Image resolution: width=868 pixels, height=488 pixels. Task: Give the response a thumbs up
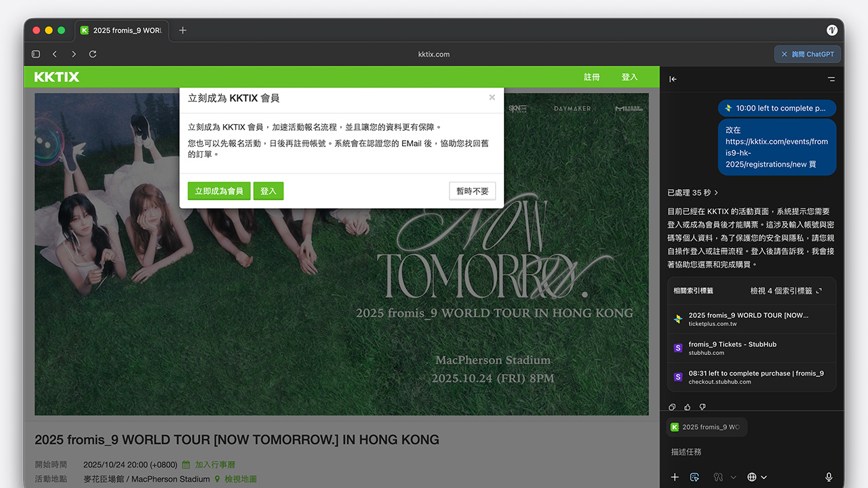[687, 407]
